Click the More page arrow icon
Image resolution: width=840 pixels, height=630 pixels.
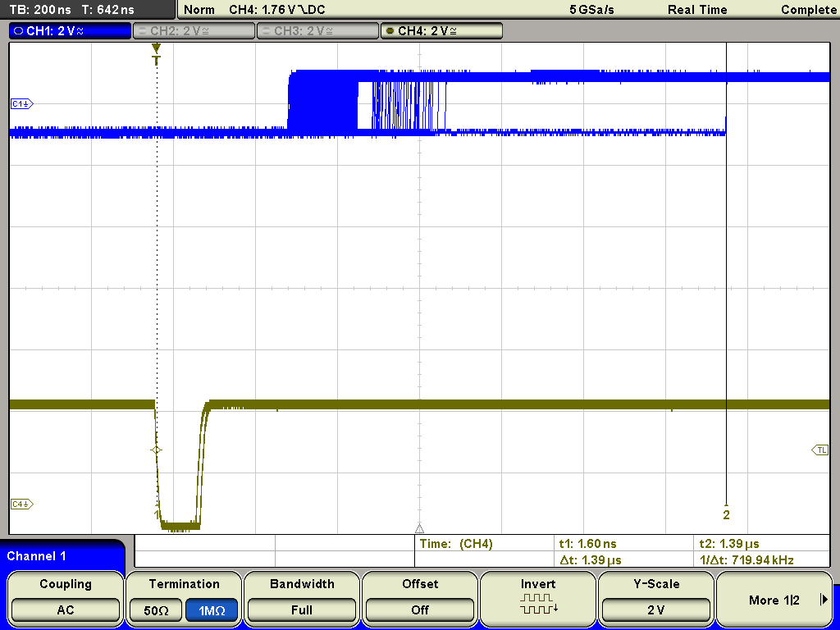click(824, 600)
